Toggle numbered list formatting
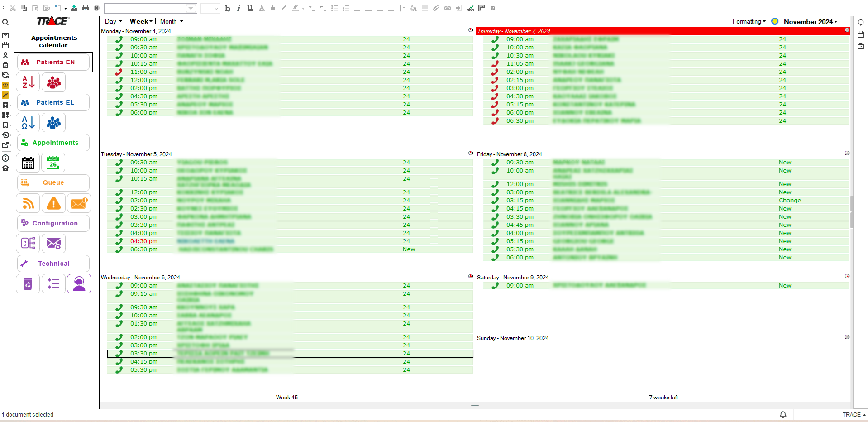Screen dimensions: 868x422 346,8
